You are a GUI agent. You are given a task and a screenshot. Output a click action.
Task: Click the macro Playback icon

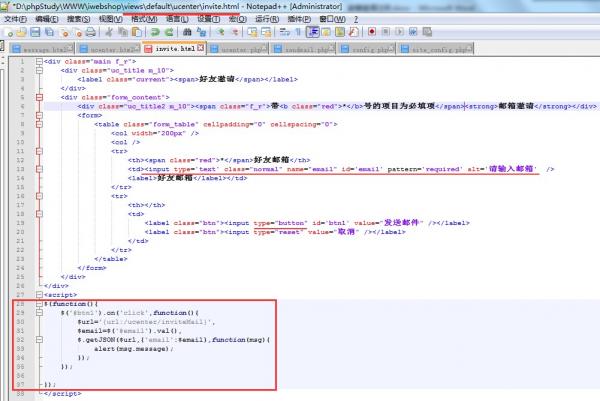(399, 32)
